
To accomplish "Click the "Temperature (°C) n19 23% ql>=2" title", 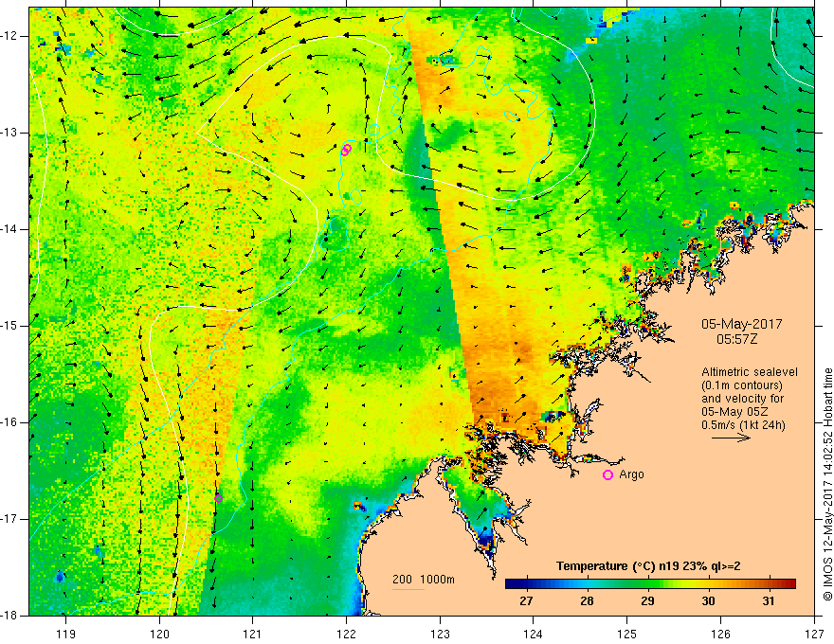I will click(648, 566).
